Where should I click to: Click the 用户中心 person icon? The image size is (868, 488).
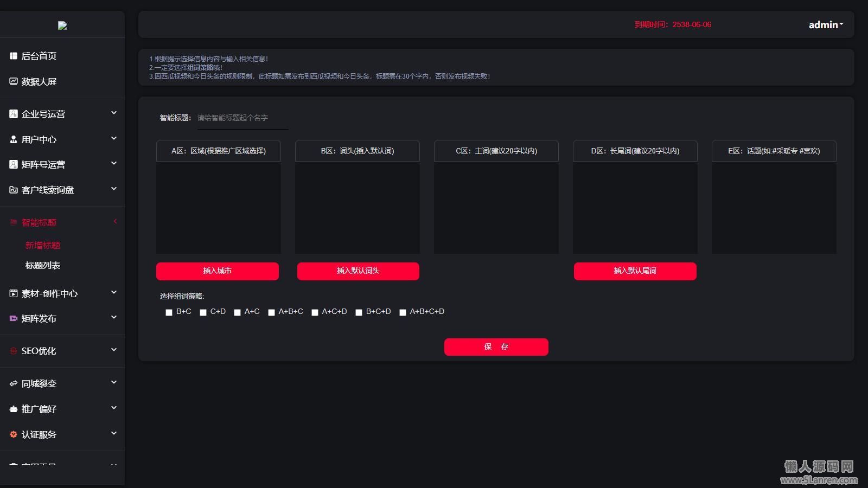(14, 139)
